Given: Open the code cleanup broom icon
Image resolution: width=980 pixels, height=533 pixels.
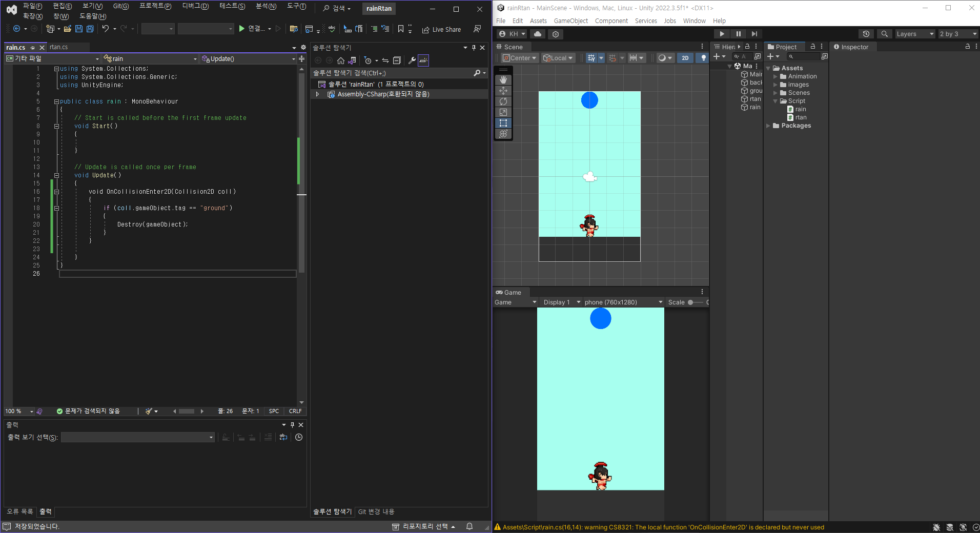Looking at the screenshot, I should coord(149,411).
